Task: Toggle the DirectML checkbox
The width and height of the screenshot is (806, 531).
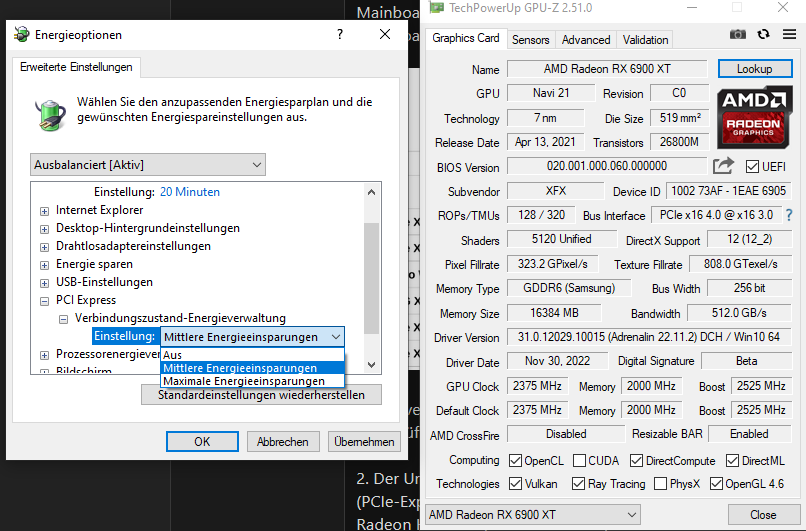Action: [732, 461]
